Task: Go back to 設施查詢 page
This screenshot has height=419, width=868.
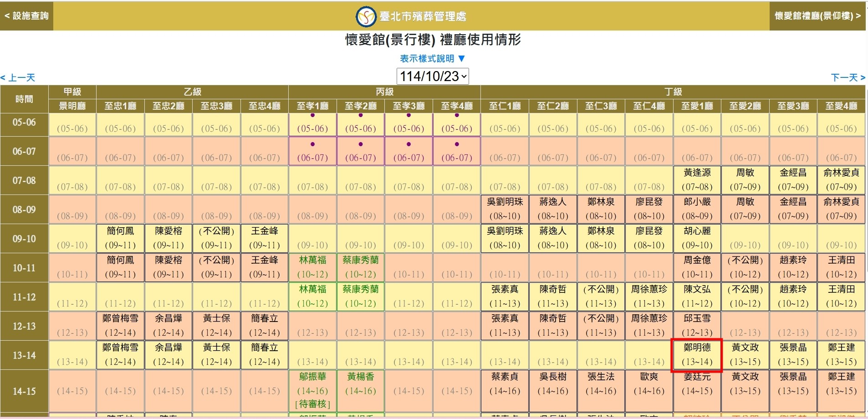Action: click(26, 16)
